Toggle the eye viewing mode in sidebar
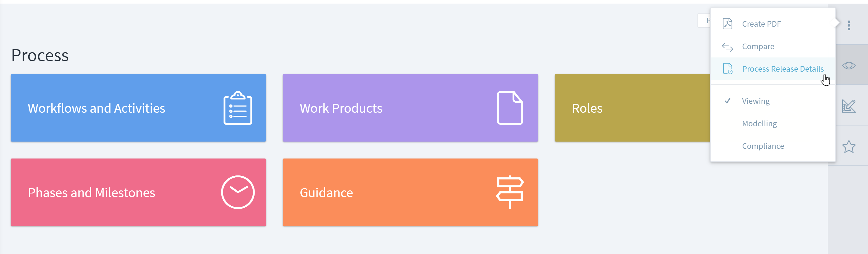This screenshot has width=868, height=254. [849, 66]
